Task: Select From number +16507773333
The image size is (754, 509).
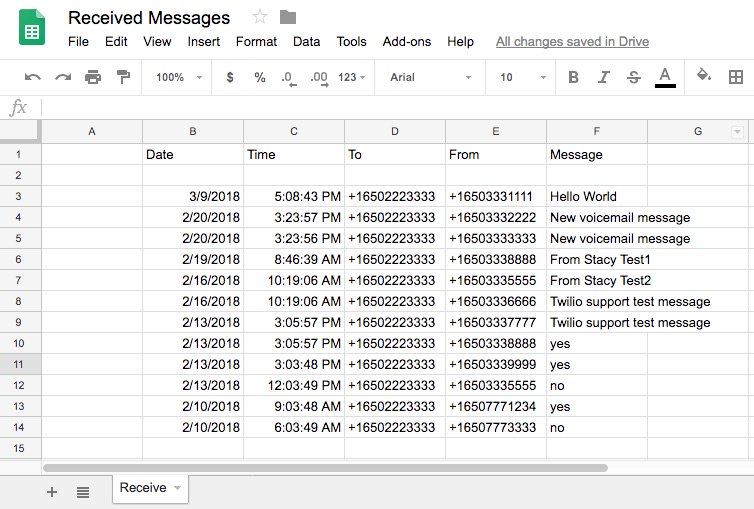Action: pyautogui.click(x=496, y=427)
